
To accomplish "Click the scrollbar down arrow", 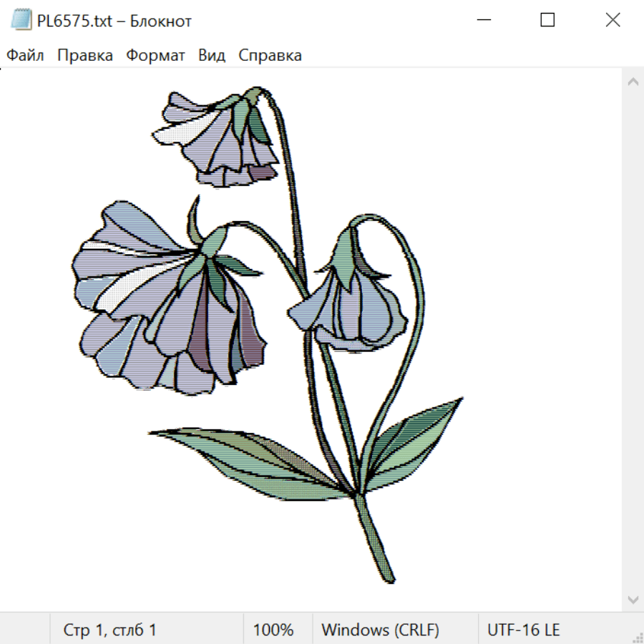I will [633, 599].
